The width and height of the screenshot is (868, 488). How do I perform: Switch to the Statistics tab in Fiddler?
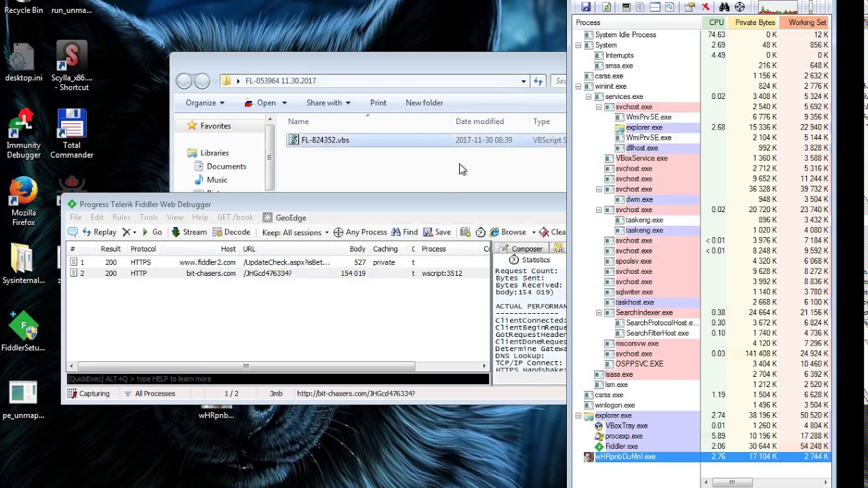coord(530,260)
